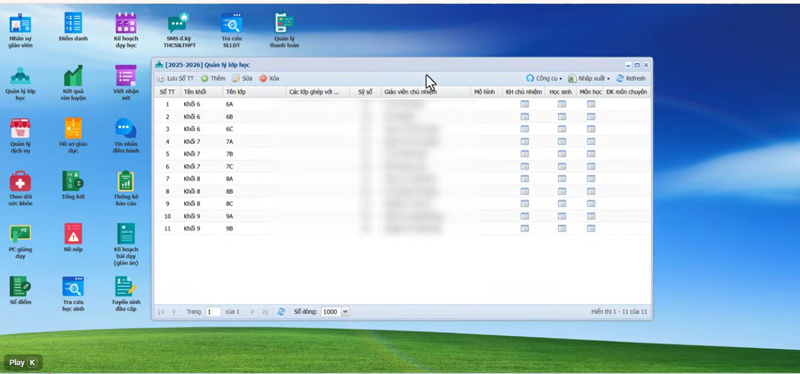Click the page number input field
The image size is (800, 374).
click(x=213, y=312)
